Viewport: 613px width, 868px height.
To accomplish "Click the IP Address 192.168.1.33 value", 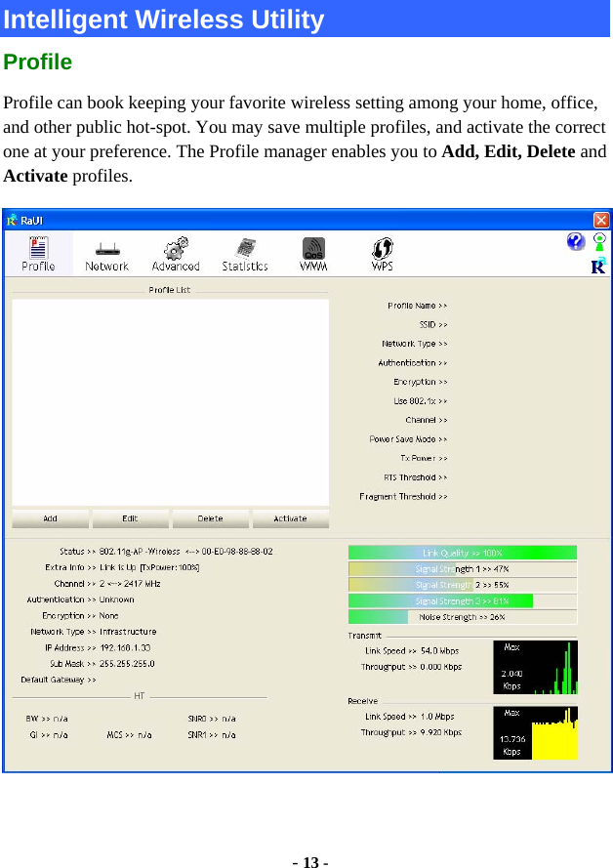I will tap(125, 647).
